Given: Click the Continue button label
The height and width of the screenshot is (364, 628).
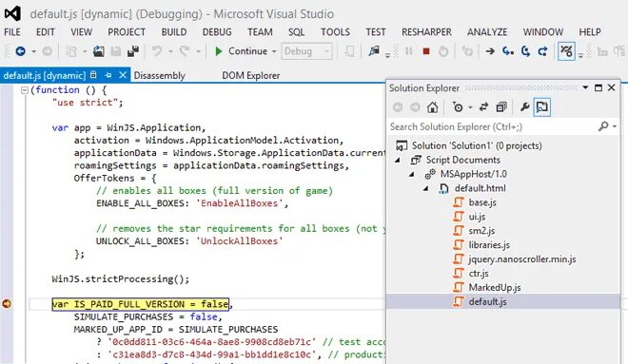Looking at the screenshot, I should click(x=247, y=51).
